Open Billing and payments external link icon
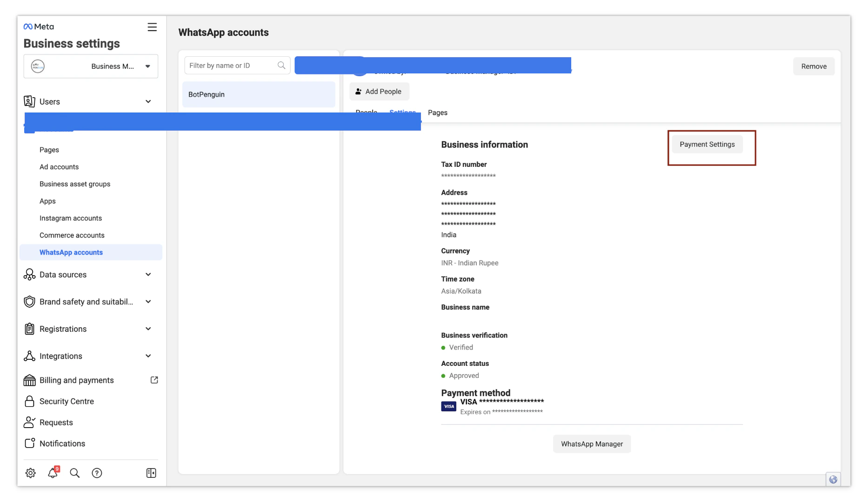The image size is (868, 502). [154, 380]
